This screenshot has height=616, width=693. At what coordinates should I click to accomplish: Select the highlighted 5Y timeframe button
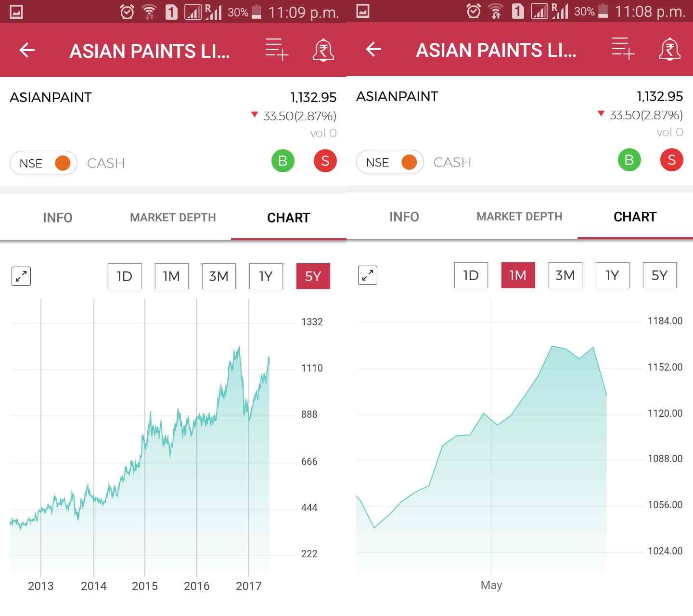313,276
